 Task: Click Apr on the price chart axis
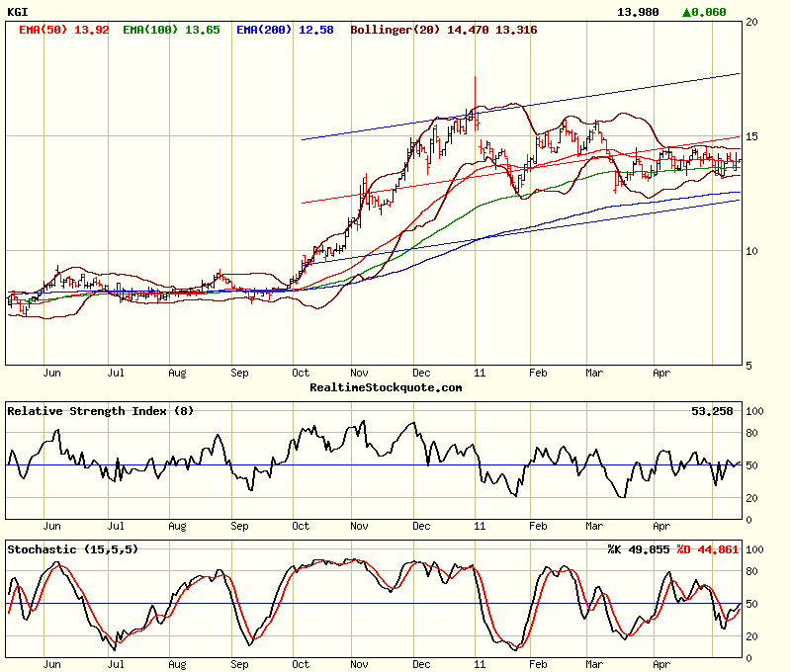pos(661,373)
